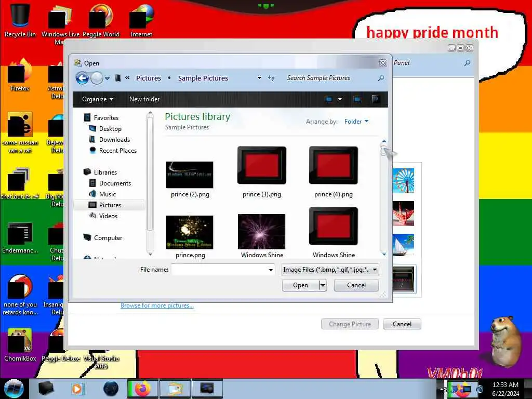Open the Image Files type dropdown
The height and width of the screenshot is (399, 532).
tap(330, 270)
